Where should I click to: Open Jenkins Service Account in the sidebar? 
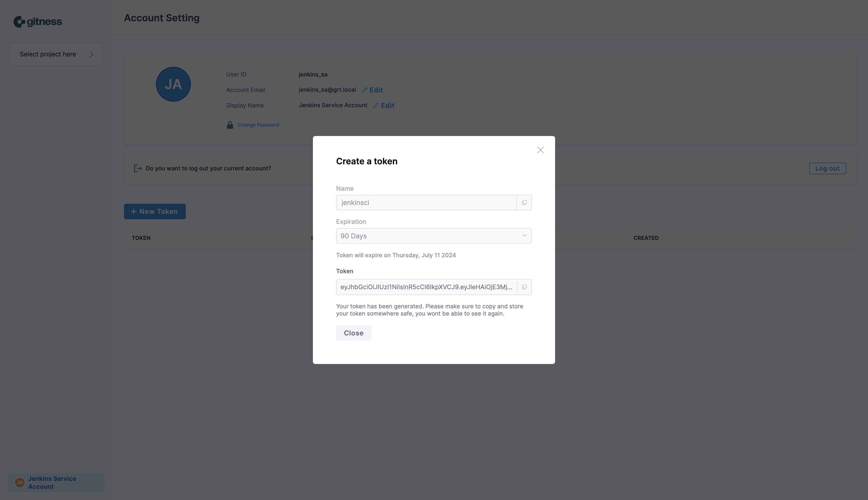tap(56, 483)
